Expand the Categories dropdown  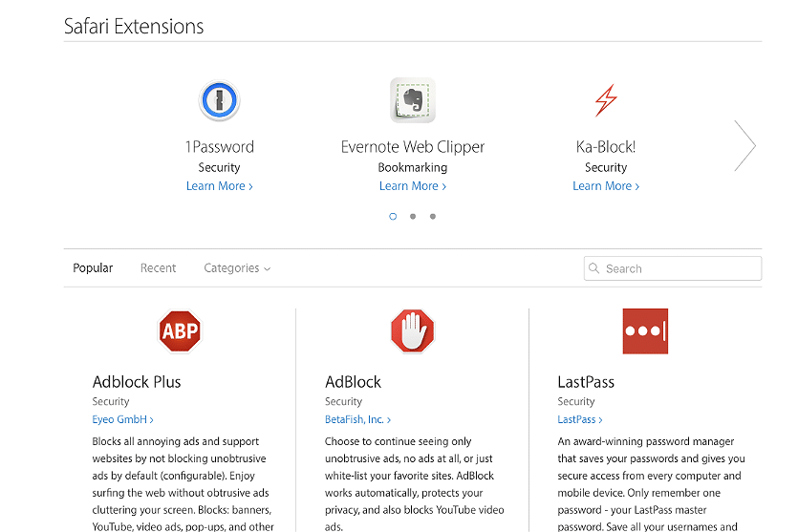tap(237, 268)
